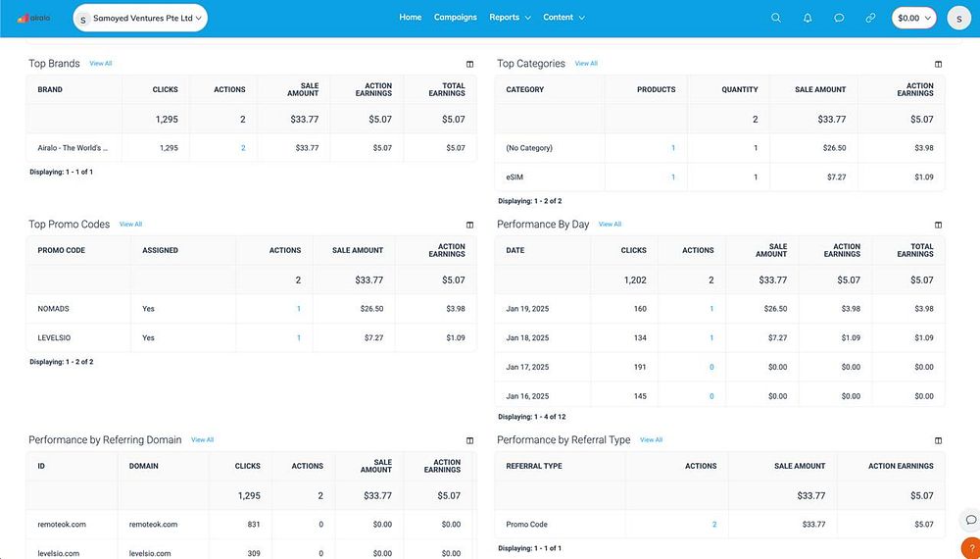
Task: Click the orange help question mark button
Action: tap(970, 548)
